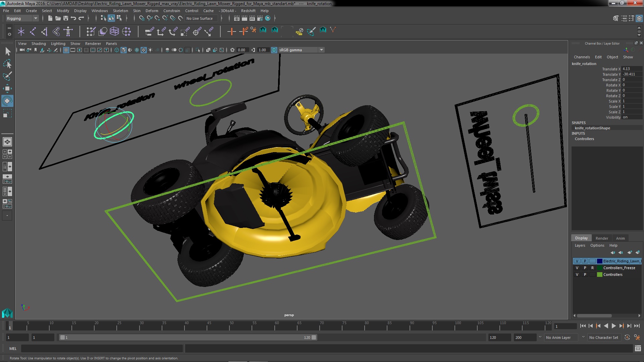Open the Skeleton menu
This screenshot has width=644, height=362.
click(x=120, y=11)
